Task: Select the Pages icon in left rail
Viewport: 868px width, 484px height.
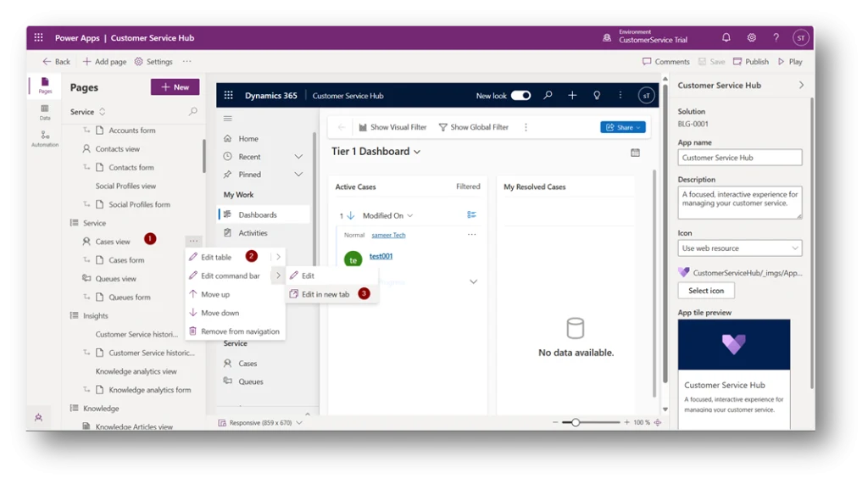Action: (45, 86)
